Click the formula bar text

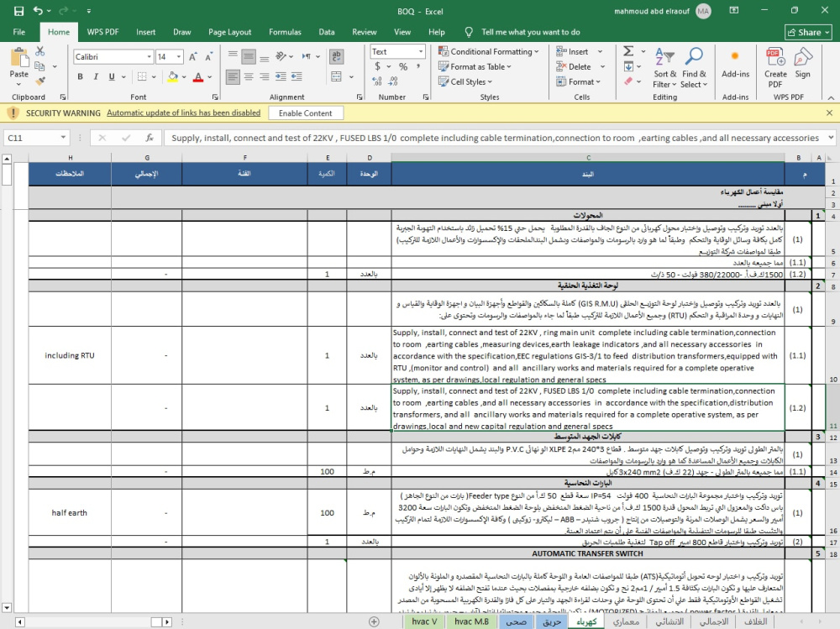(495, 139)
